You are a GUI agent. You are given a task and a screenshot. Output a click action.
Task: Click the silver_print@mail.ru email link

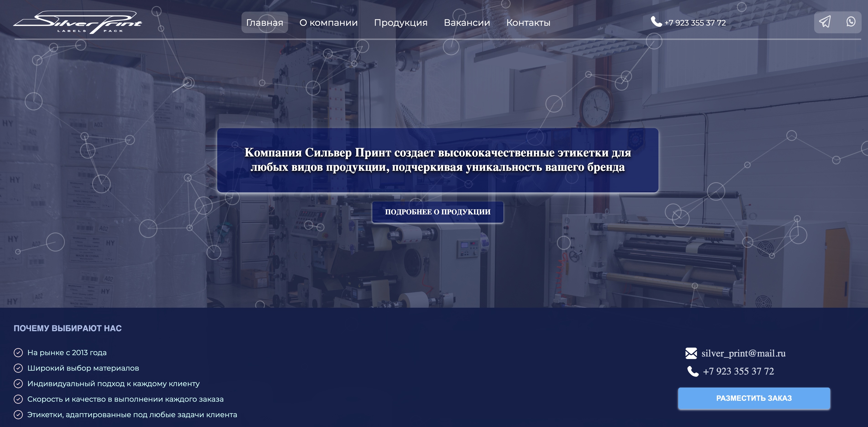click(x=743, y=353)
